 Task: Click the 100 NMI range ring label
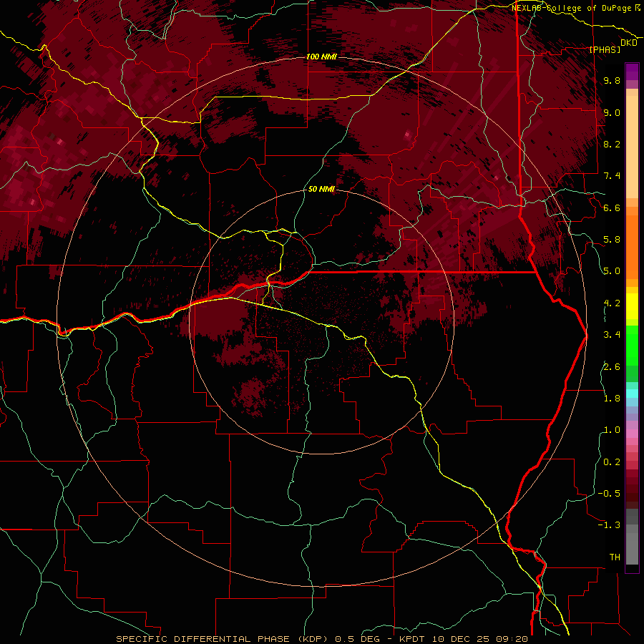click(x=321, y=57)
